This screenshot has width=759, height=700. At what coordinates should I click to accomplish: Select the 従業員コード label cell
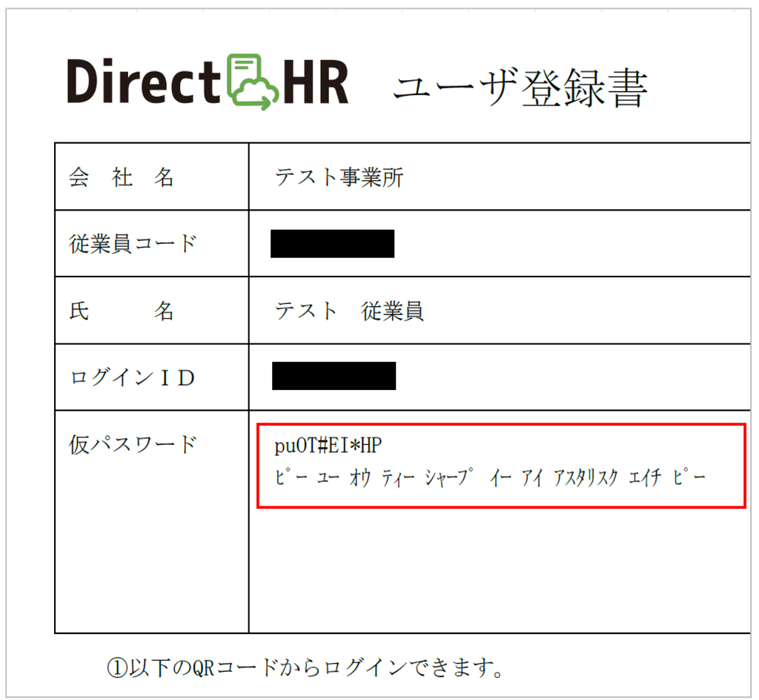pyautogui.click(x=151, y=243)
